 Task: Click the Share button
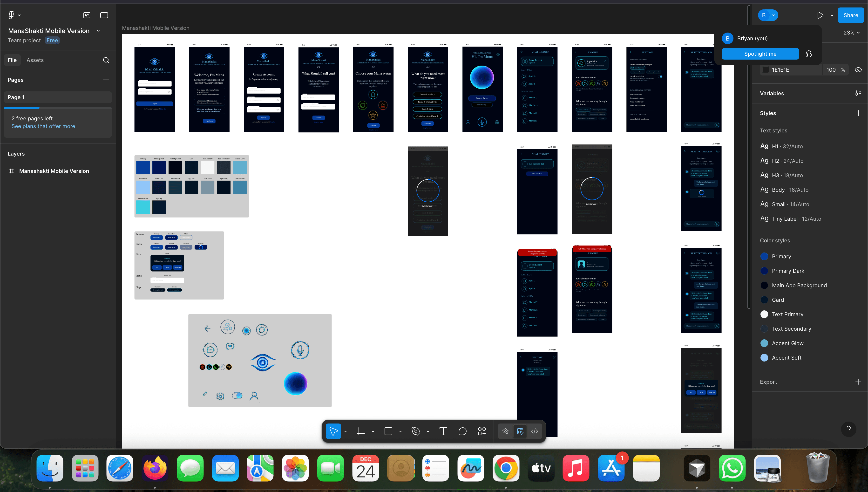(x=850, y=15)
